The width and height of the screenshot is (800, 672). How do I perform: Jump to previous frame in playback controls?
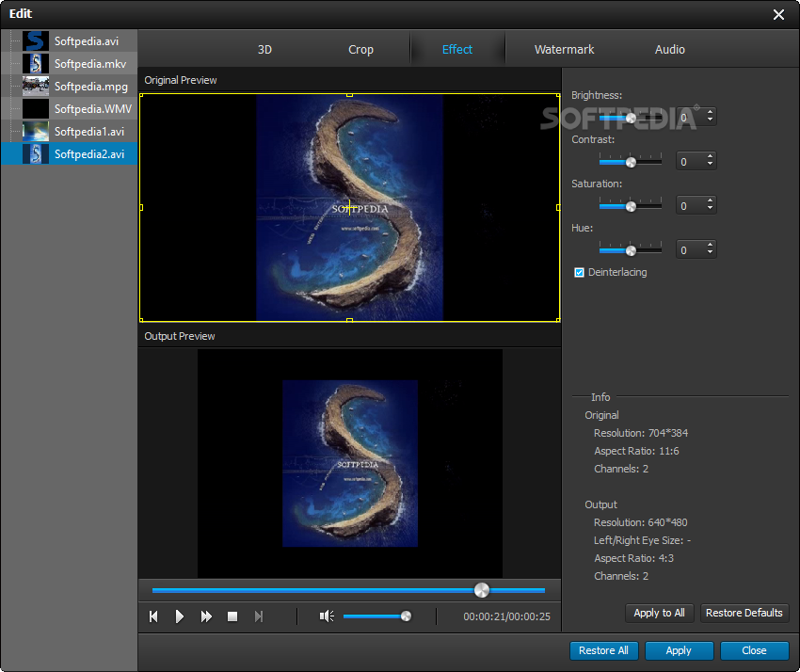tap(153, 616)
